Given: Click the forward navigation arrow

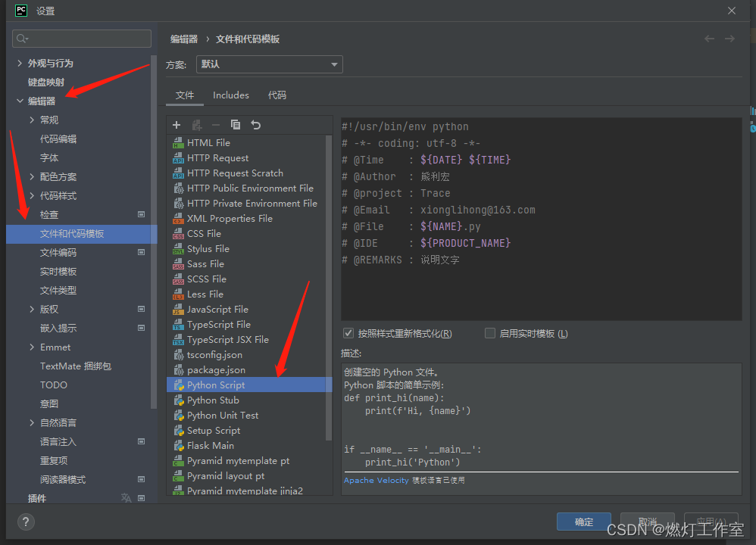Looking at the screenshot, I should 729,39.
